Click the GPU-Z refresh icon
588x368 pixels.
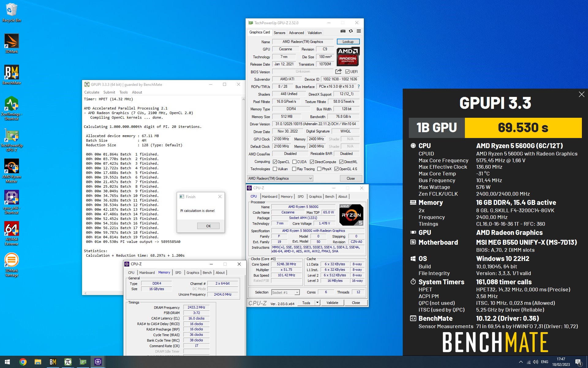pyautogui.click(x=351, y=31)
